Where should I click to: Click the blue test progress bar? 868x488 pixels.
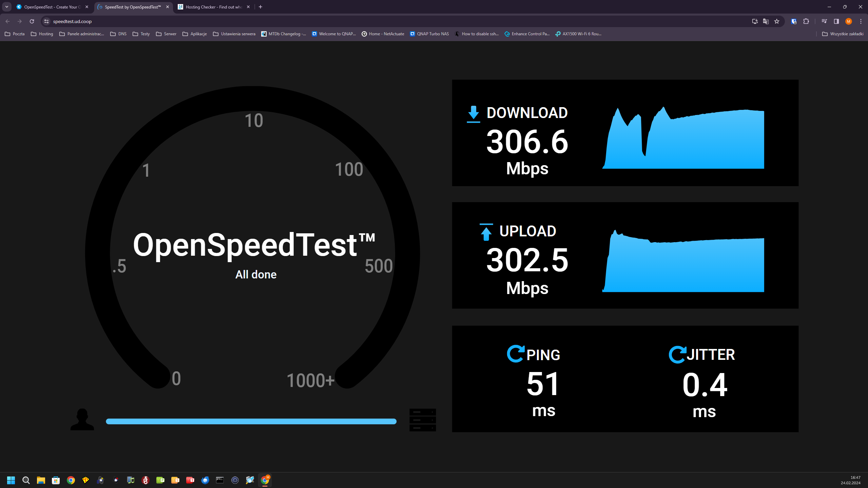251,421
